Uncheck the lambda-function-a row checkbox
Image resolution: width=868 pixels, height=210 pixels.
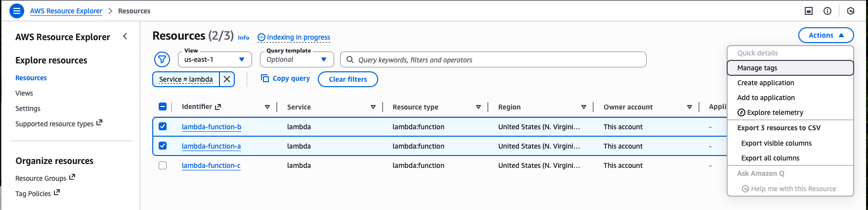coord(163,146)
